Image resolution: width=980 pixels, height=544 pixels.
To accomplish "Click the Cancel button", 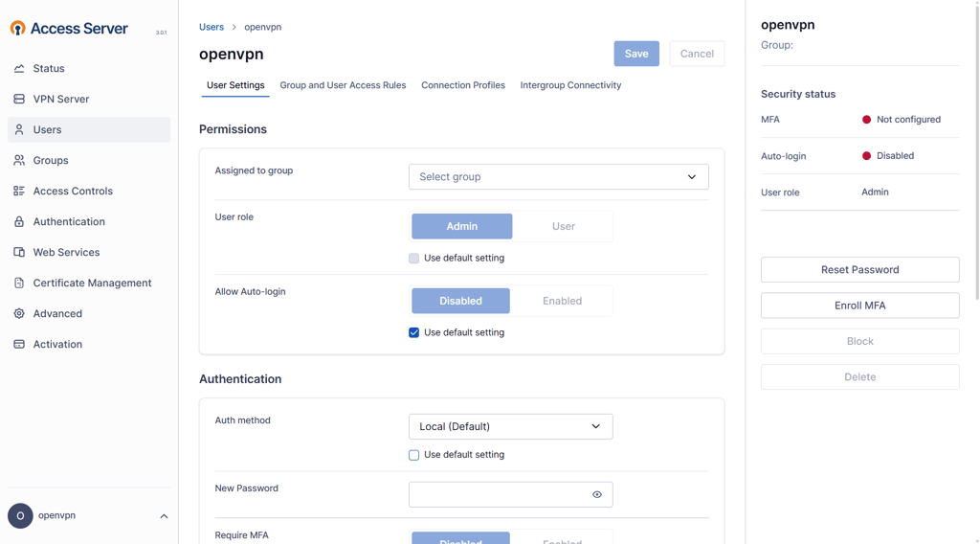I will point(697,54).
